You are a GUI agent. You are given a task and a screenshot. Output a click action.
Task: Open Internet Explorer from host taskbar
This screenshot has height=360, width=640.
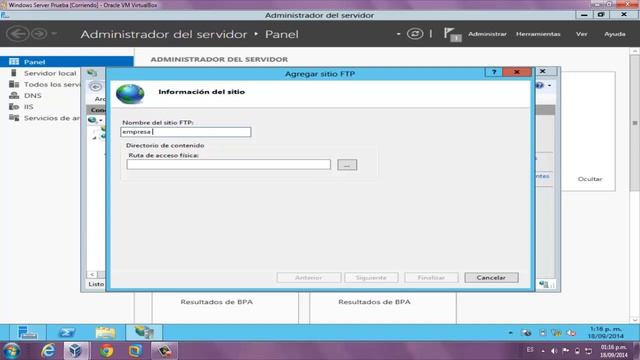click(48, 351)
